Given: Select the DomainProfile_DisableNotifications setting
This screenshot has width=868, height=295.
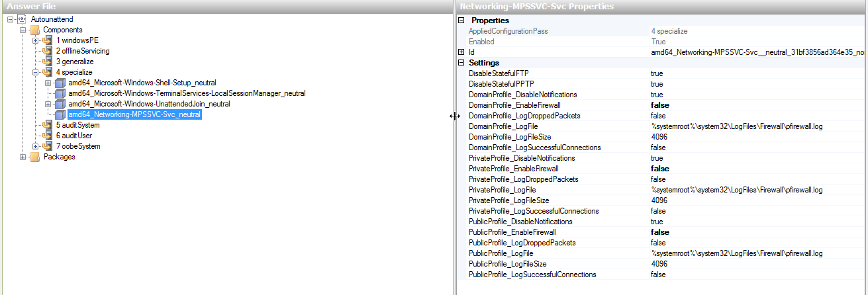Looking at the screenshot, I should coord(522,95).
